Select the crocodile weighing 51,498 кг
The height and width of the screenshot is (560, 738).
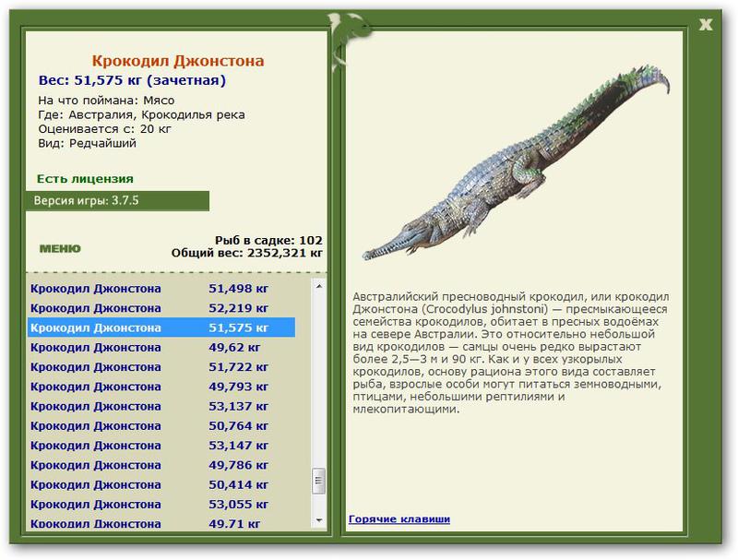(x=161, y=288)
